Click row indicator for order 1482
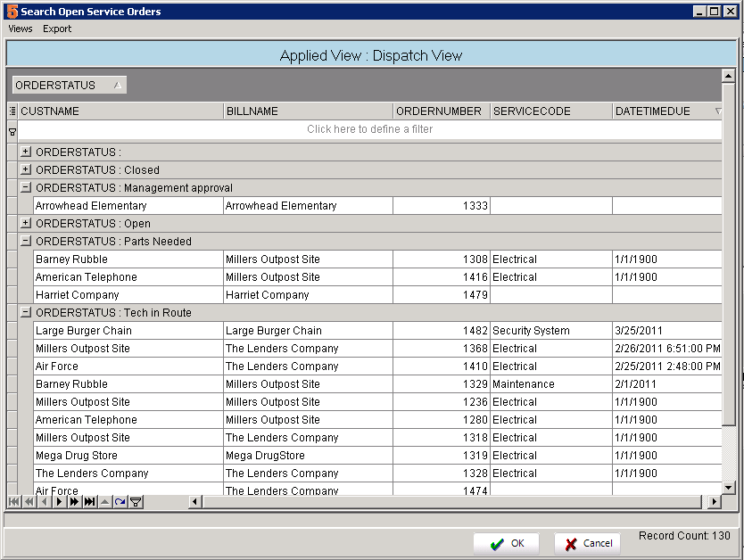The height and width of the screenshot is (560, 744). click(x=12, y=331)
